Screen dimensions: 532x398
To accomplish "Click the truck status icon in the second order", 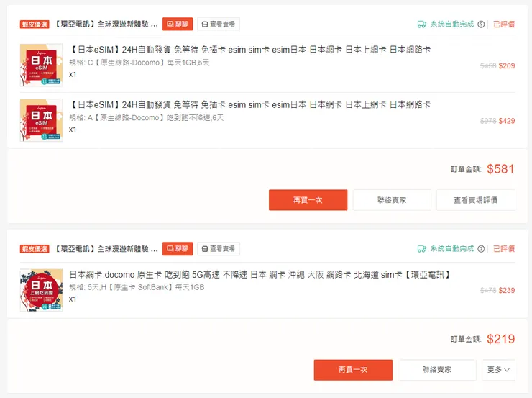I will click(x=422, y=249).
